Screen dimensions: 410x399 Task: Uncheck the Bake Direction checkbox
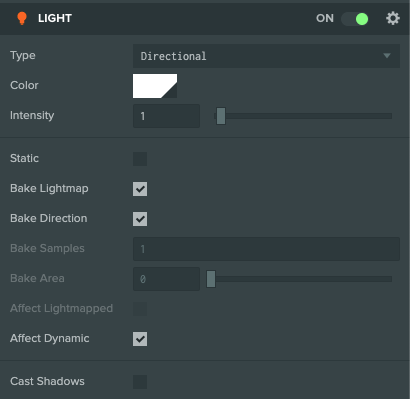point(140,219)
